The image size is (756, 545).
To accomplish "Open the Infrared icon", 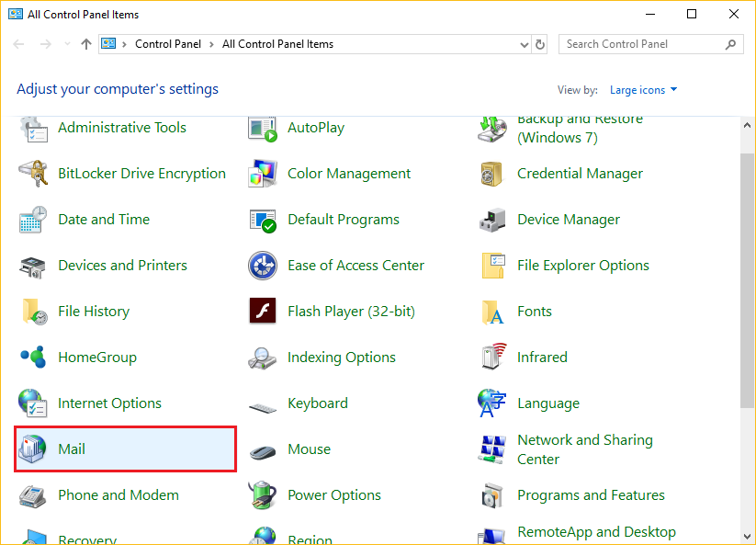I will [493, 357].
